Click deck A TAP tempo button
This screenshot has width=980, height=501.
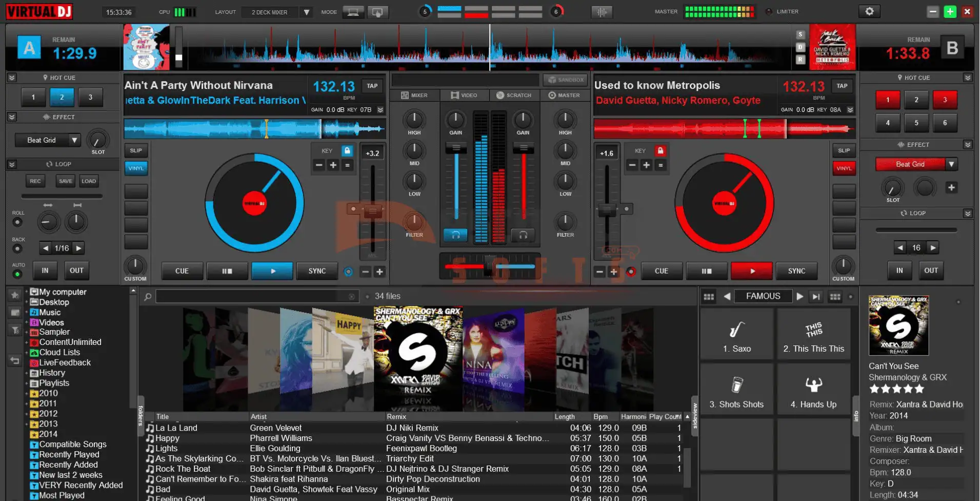pos(372,86)
